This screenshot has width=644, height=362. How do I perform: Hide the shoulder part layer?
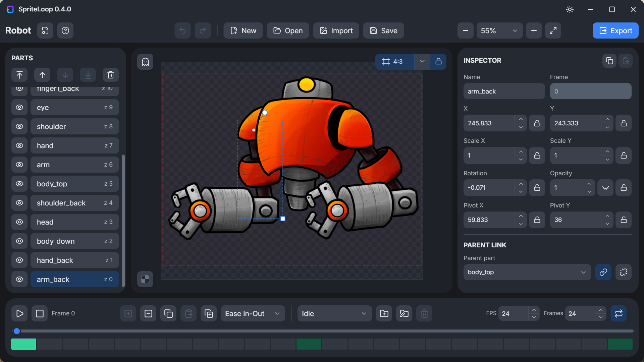pos(19,126)
